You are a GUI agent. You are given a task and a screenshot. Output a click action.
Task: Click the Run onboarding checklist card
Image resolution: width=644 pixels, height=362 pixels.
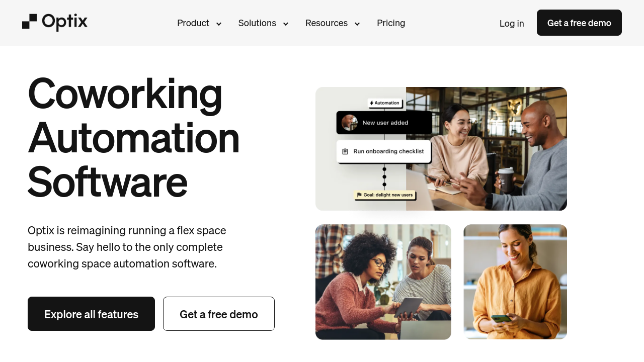[384, 151]
